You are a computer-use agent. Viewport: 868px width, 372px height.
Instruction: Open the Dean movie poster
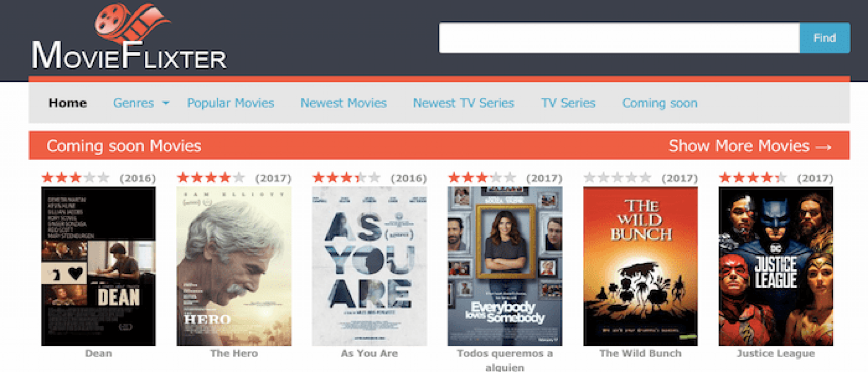(98, 266)
